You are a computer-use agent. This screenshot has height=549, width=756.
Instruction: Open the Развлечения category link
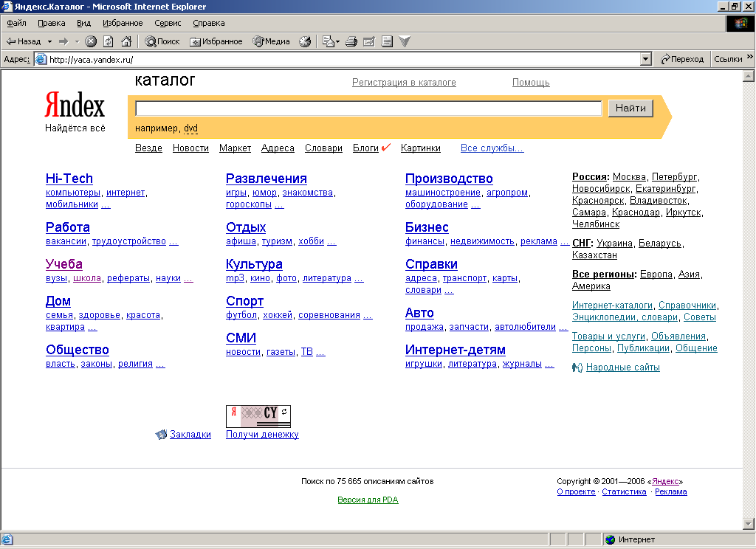tap(266, 179)
